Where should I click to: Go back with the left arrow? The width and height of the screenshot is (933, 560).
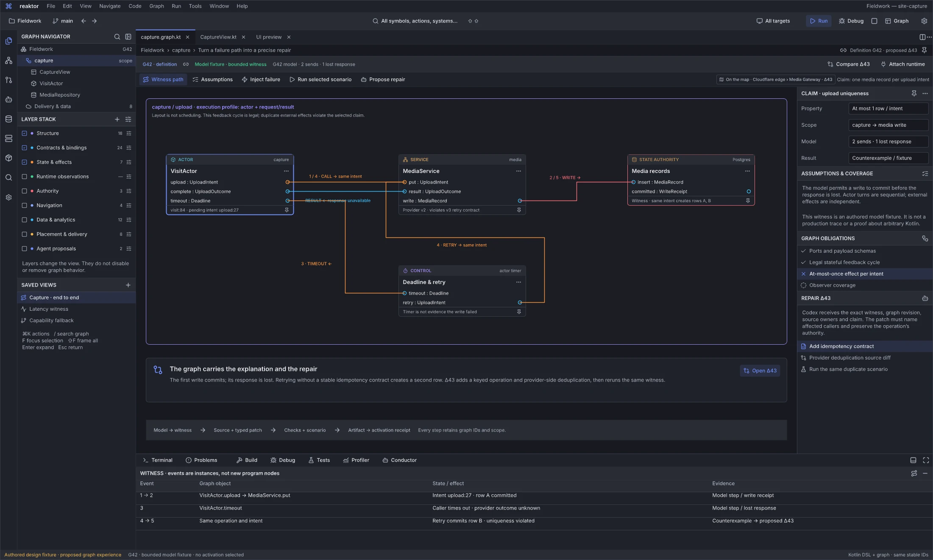tap(84, 21)
